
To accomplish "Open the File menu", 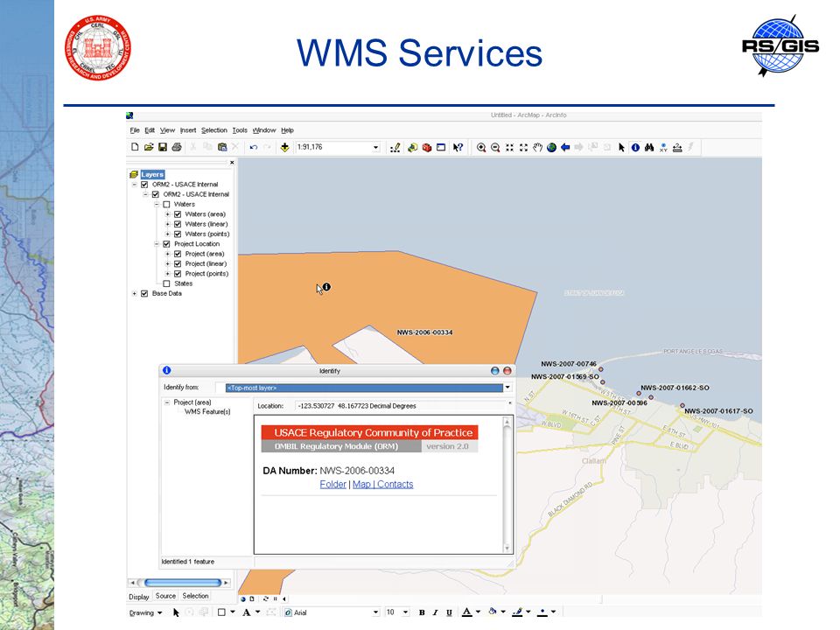I will pos(135,130).
